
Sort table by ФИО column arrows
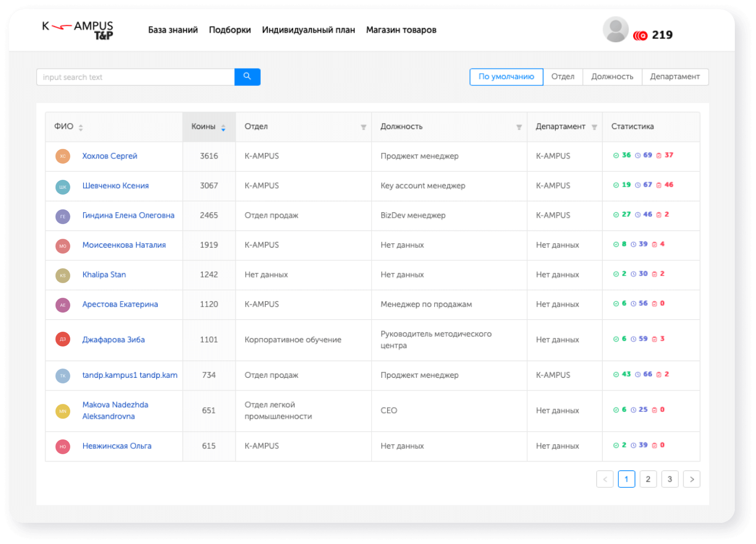81,127
